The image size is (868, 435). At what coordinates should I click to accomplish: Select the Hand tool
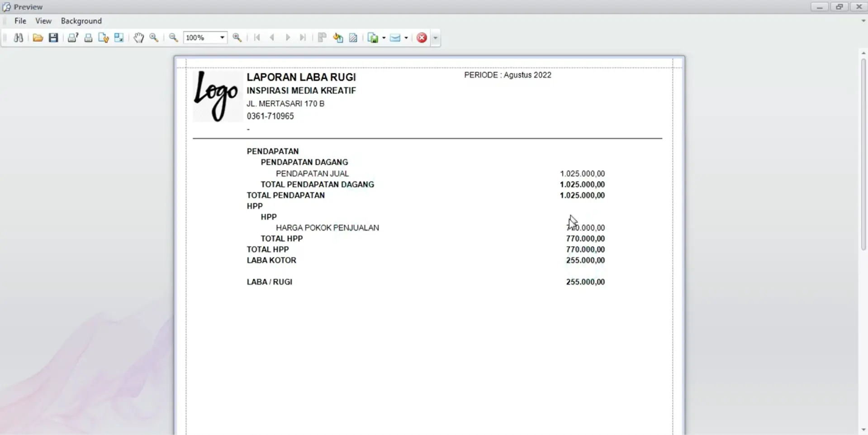point(138,38)
